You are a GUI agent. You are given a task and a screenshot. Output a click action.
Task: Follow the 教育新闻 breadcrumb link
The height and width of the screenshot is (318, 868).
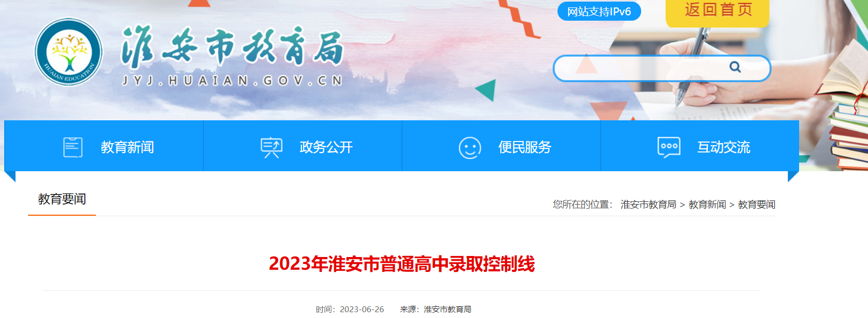(707, 205)
